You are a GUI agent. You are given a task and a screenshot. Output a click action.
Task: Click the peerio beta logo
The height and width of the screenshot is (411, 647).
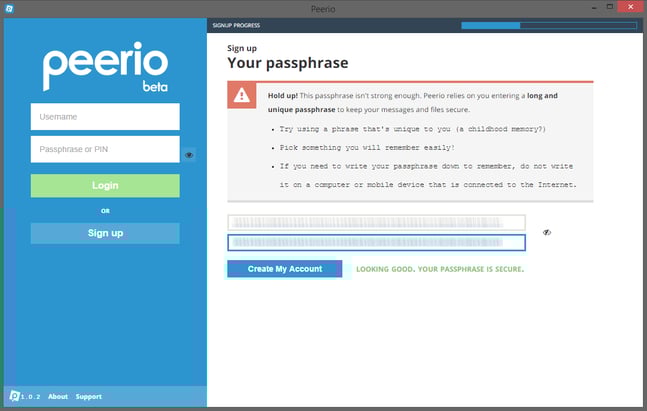click(x=106, y=66)
